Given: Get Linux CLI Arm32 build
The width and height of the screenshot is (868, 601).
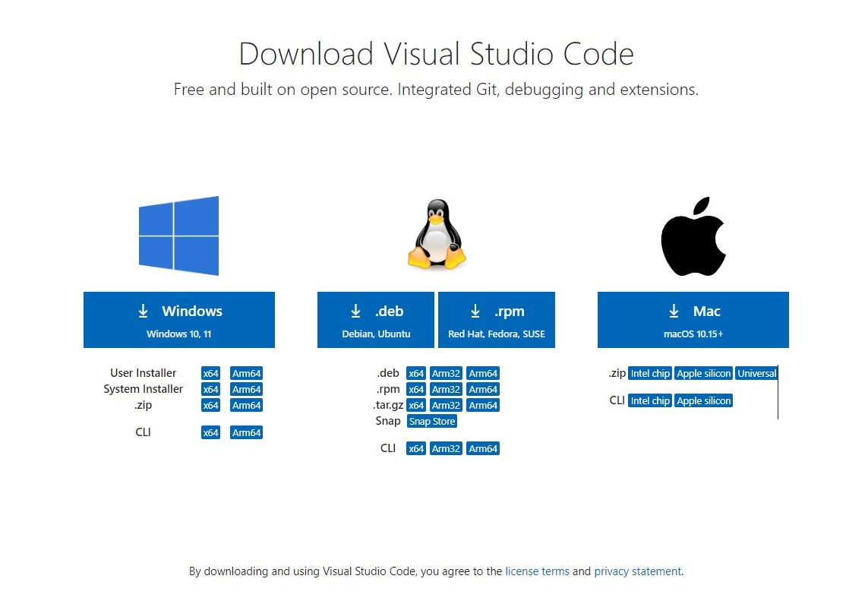Looking at the screenshot, I should pyautogui.click(x=447, y=449).
